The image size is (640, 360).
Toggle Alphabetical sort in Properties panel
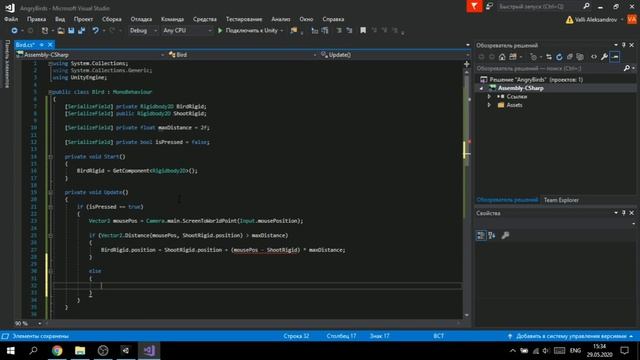492,236
